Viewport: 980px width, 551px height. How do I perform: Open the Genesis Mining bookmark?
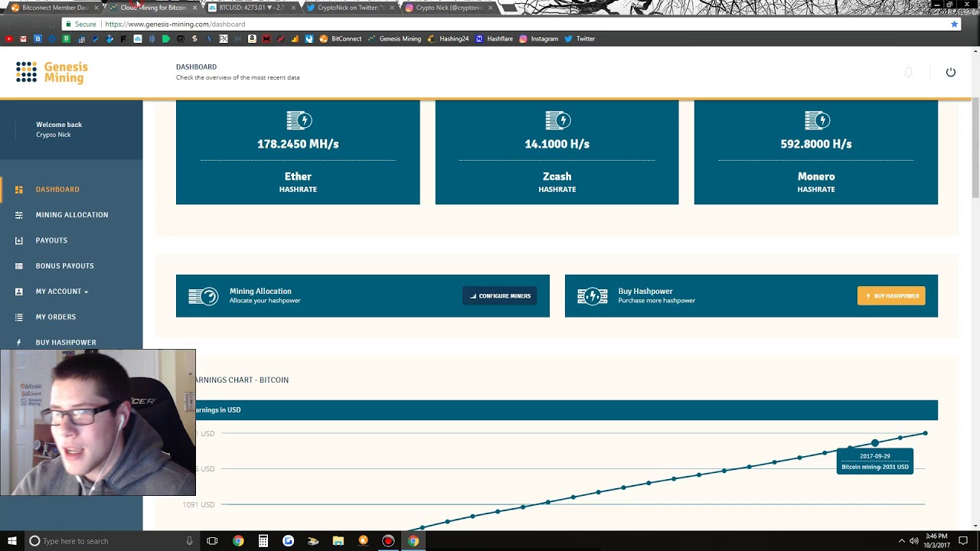pos(394,38)
